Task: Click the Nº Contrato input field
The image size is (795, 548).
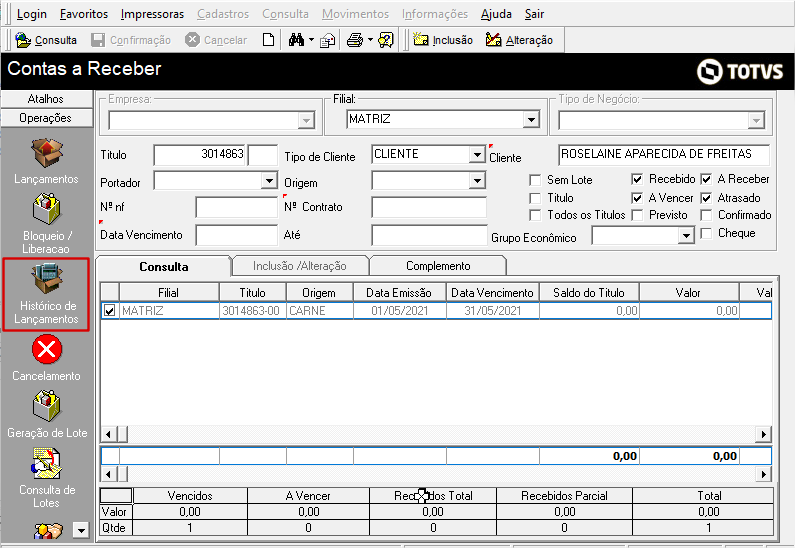Action: coord(429,207)
